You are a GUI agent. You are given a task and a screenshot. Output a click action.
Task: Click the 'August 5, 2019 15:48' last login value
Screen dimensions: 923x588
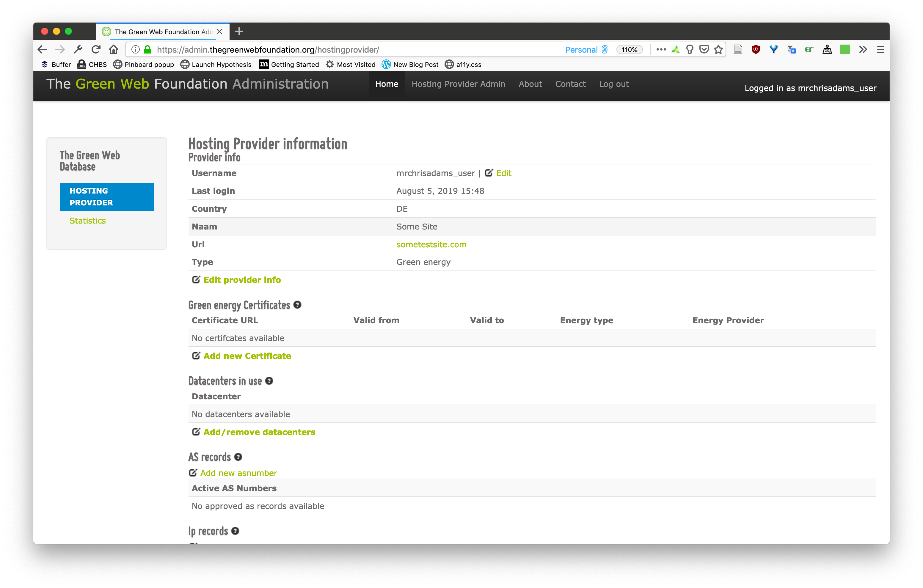click(440, 191)
